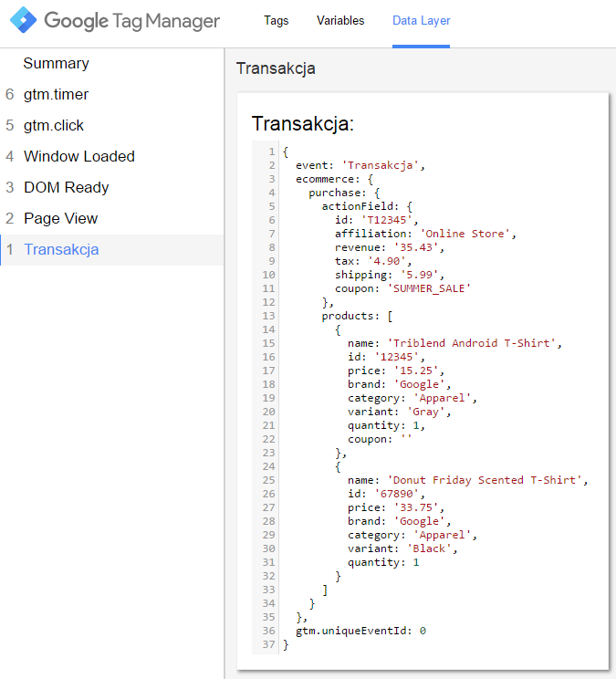Screen dimensions: 616x679
Task: Click the 'Transakcja:' heading inside the card
Action: [302, 124]
